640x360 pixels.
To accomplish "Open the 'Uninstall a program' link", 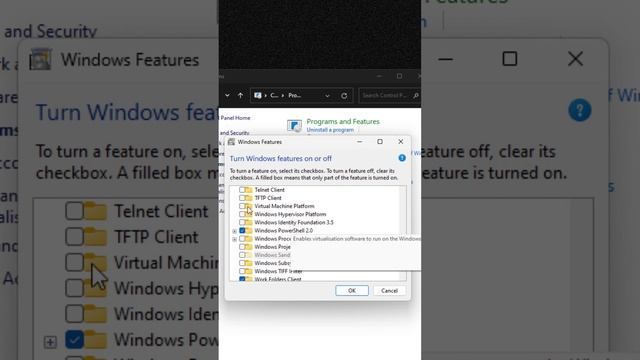I will point(330,130).
